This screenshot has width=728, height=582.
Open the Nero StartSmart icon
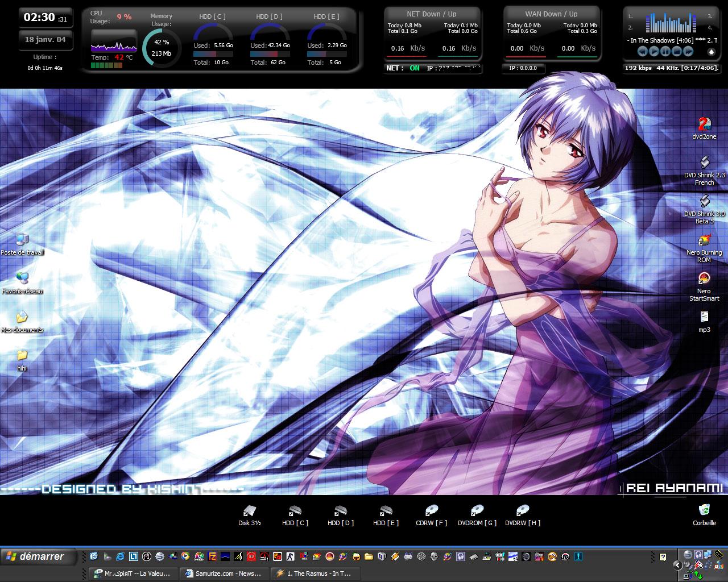704,279
